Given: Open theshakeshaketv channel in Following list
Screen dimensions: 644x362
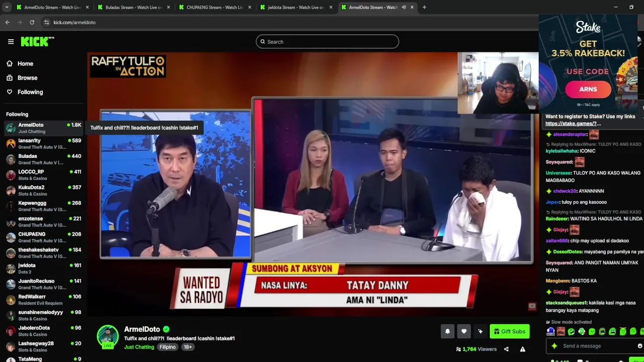Looking at the screenshot, I should point(43,253).
